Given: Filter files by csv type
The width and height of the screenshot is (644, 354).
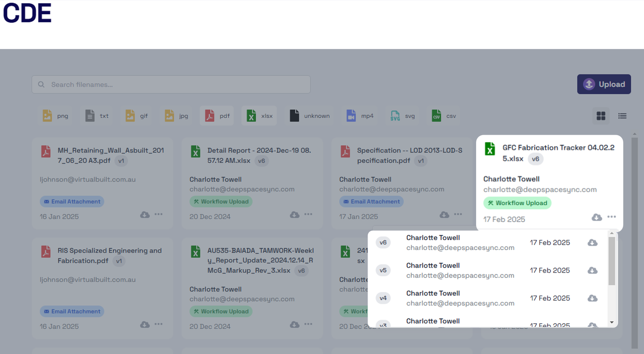Looking at the screenshot, I should coord(444,116).
